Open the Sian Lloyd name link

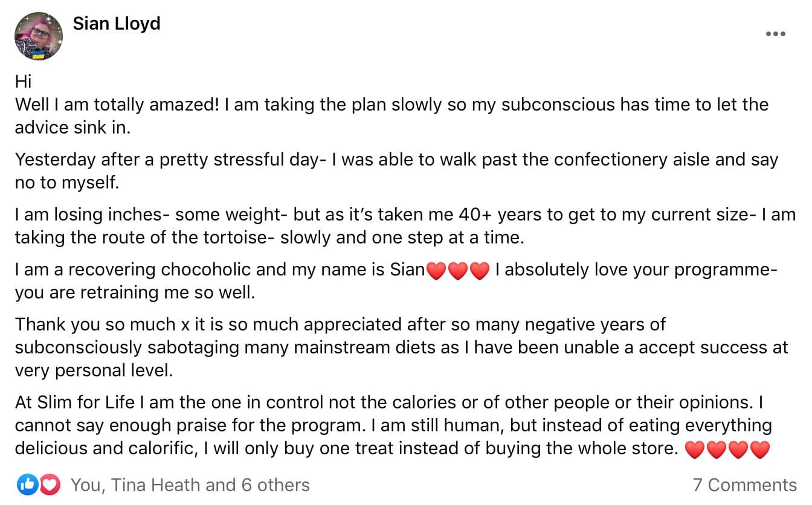(117, 24)
